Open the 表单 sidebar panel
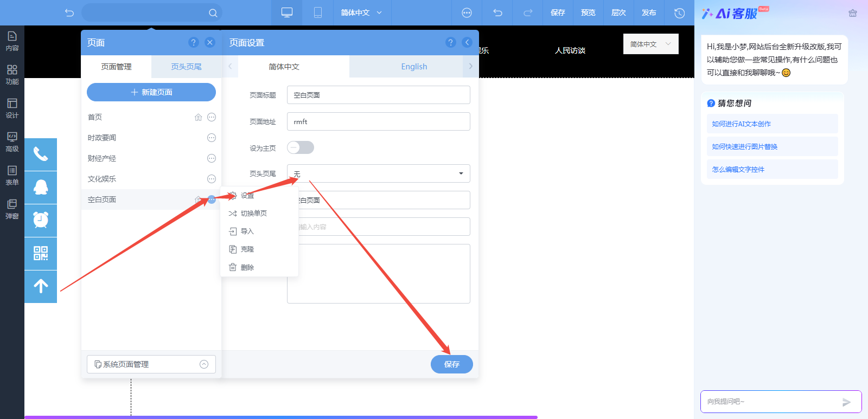 tap(12, 176)
